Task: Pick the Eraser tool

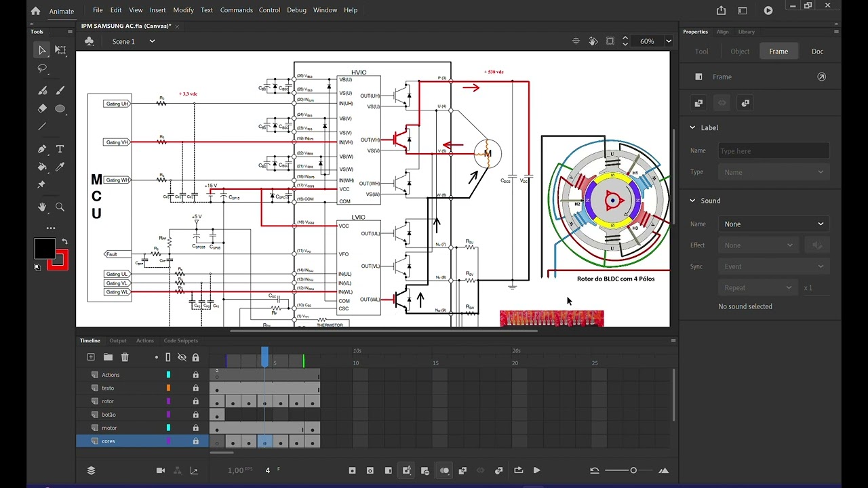Action: (x=42, y=108)
